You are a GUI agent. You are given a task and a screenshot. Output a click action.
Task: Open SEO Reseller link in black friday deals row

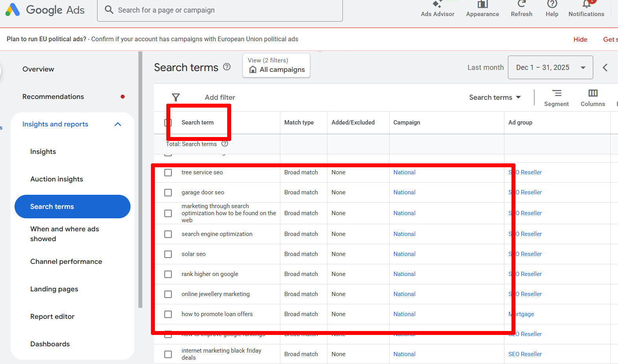point(525,354)
